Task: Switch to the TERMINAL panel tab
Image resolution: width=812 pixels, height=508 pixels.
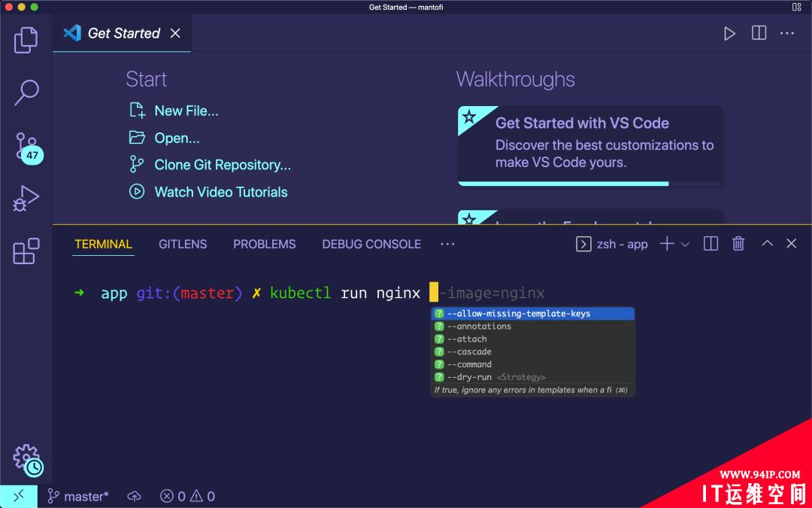Action: click(x=103, y=244)
